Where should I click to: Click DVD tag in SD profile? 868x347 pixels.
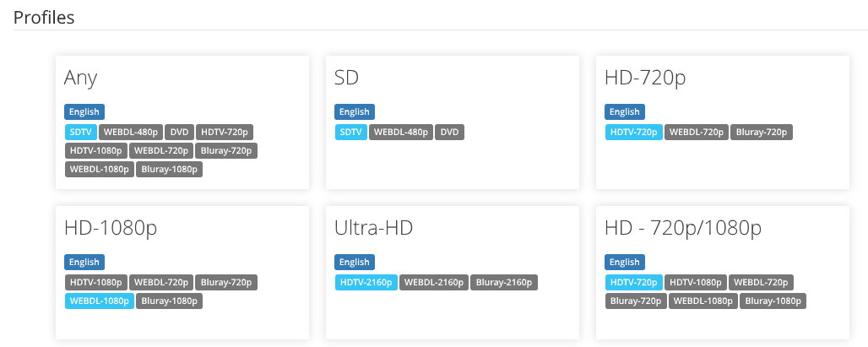[449, 133]
